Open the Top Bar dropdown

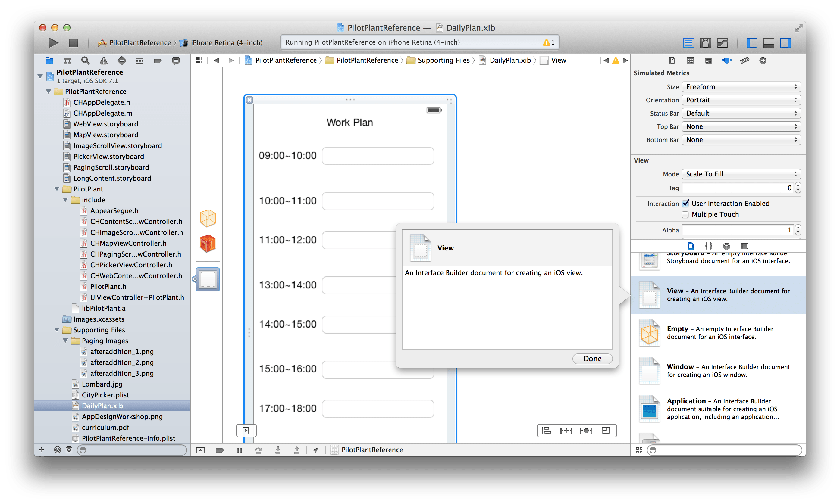(741, 126)
